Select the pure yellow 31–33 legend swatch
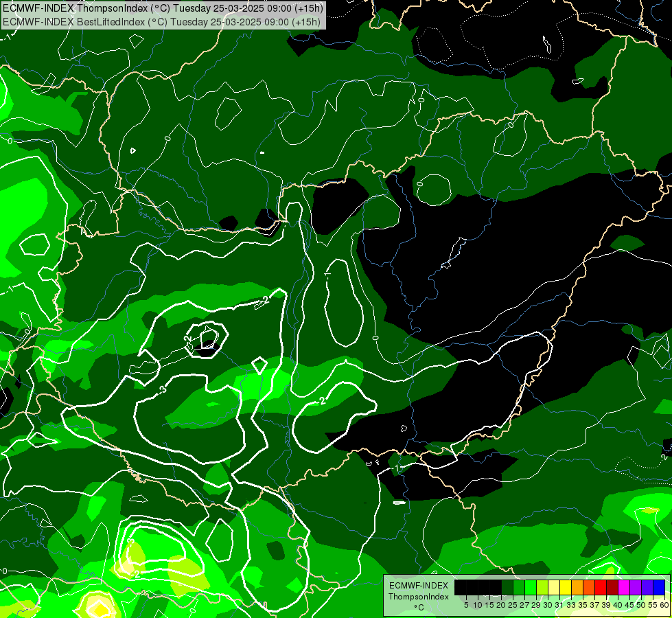The width and height of the screenshot is (672, 618). pos(566,587)
